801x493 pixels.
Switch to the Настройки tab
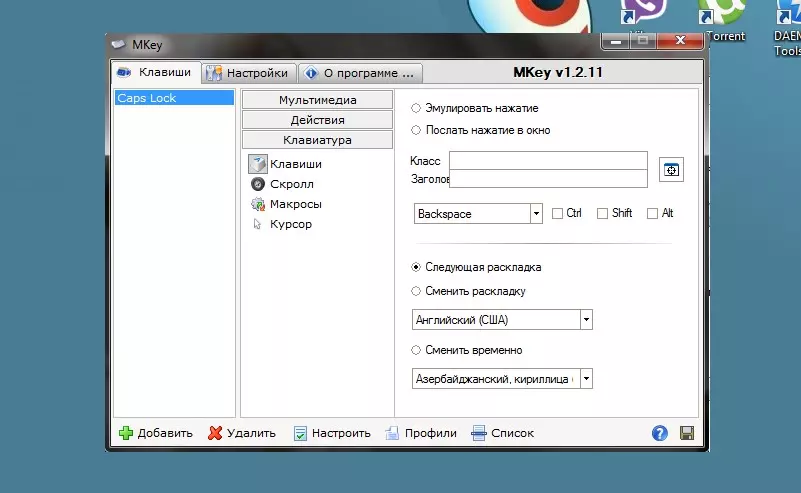[248, 73]
